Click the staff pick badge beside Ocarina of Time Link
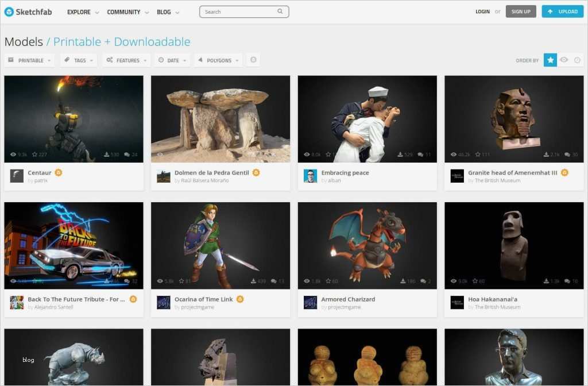The image size is (588, 386). click(240, 299)
